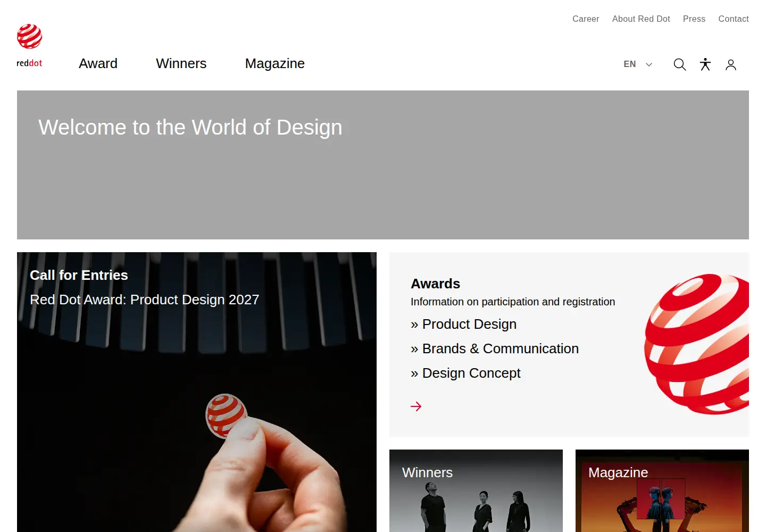
Task: Expand the EN language dropdown
Action: [638, 64]
